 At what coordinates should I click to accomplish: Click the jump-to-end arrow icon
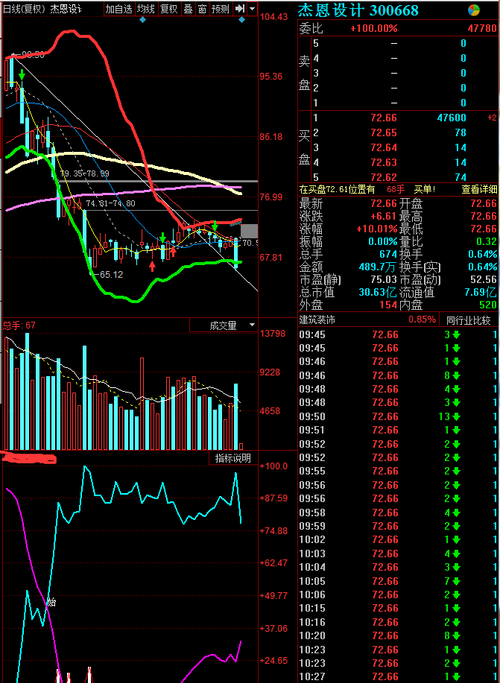pos(239,8)
